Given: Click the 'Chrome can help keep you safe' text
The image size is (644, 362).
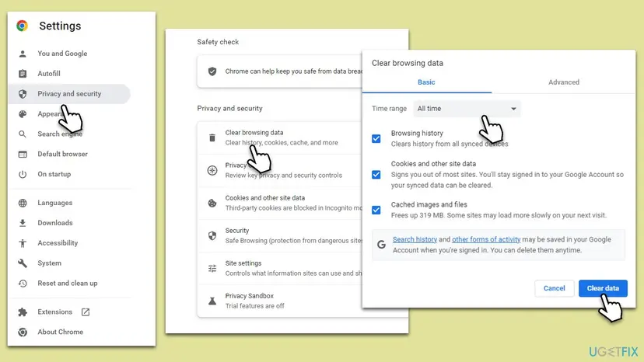Looking at the screenshot, I should tap(293, 71).
